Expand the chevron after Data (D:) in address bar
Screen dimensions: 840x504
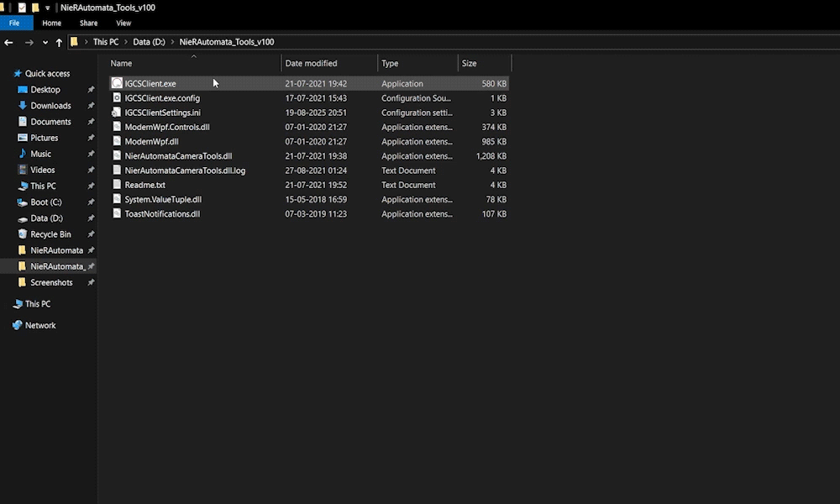tap(172, 42)
